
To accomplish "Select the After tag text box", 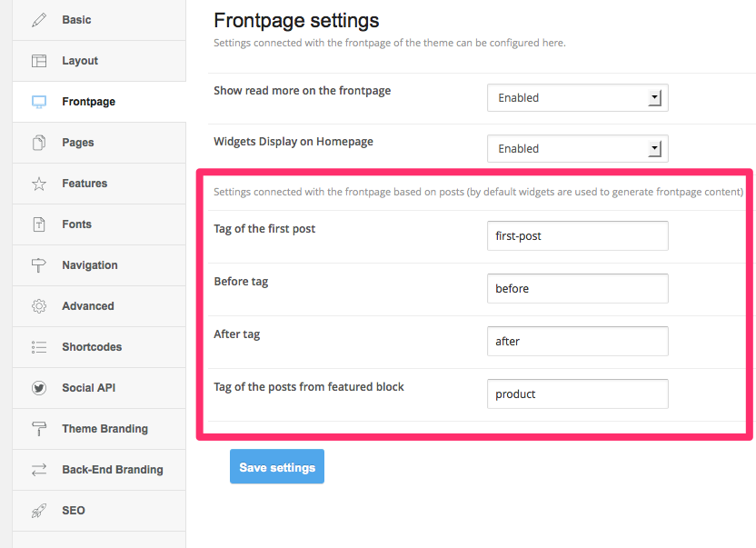I will [x=577, y=342].
